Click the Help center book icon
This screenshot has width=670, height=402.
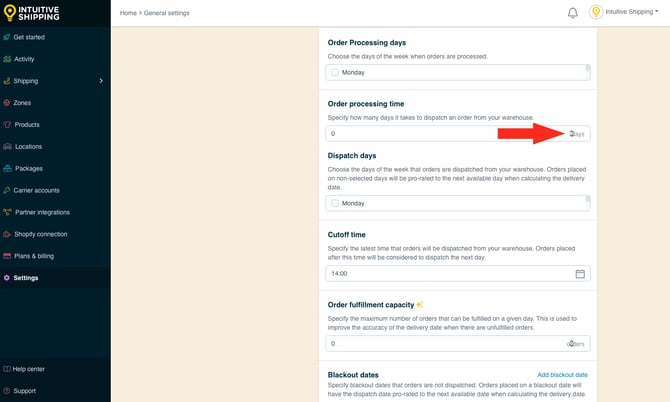coord(6,369)
